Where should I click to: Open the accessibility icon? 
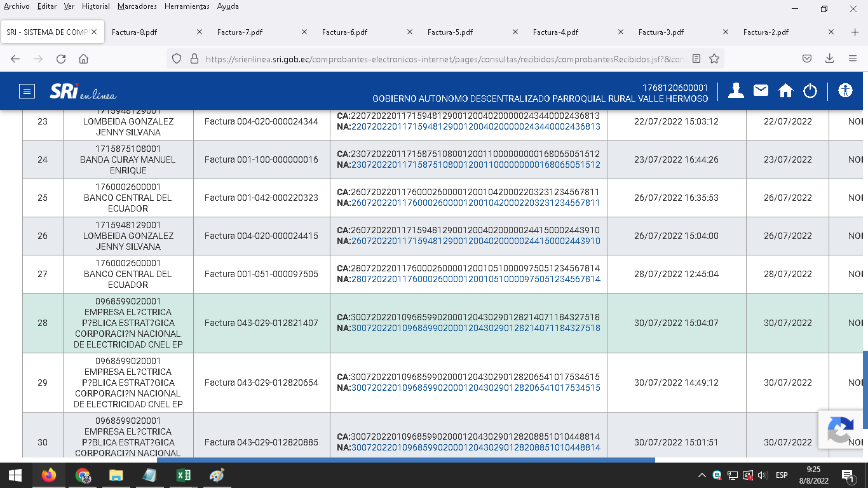click(844, 90)
